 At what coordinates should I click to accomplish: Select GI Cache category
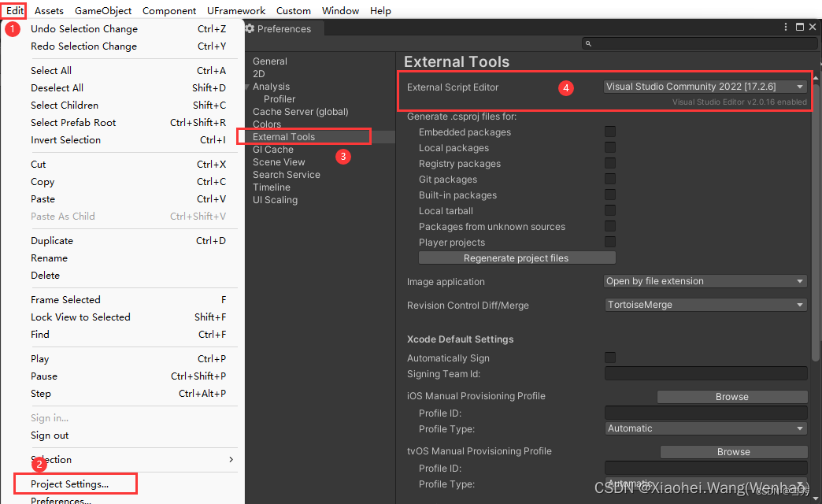pyautogui.click(x=273, y=150)
